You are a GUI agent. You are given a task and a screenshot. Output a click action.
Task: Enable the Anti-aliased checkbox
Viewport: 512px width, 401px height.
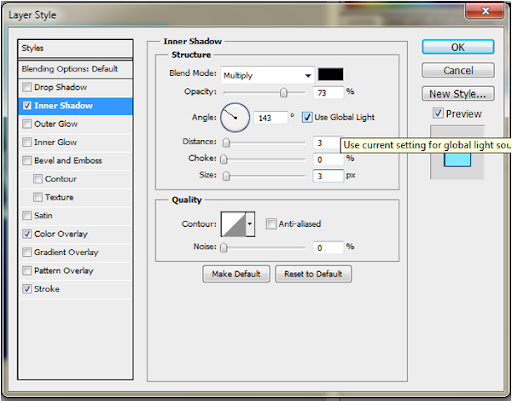click(x=271, y=224)
